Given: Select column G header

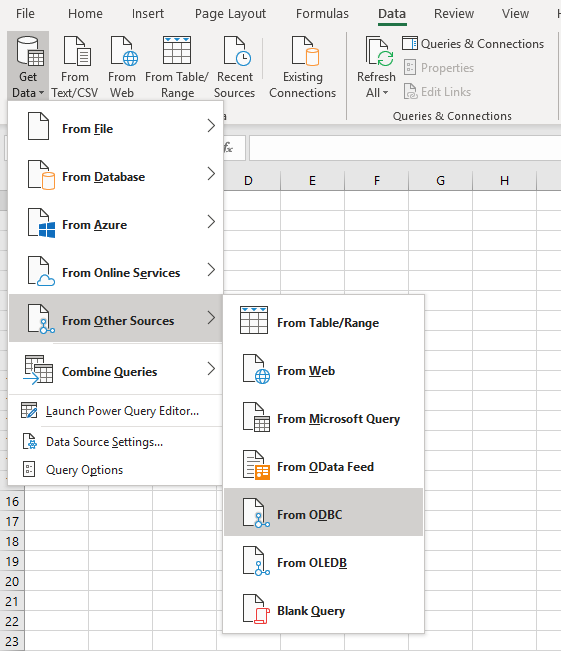Looking at the screenshot, I should pos(441,181).
